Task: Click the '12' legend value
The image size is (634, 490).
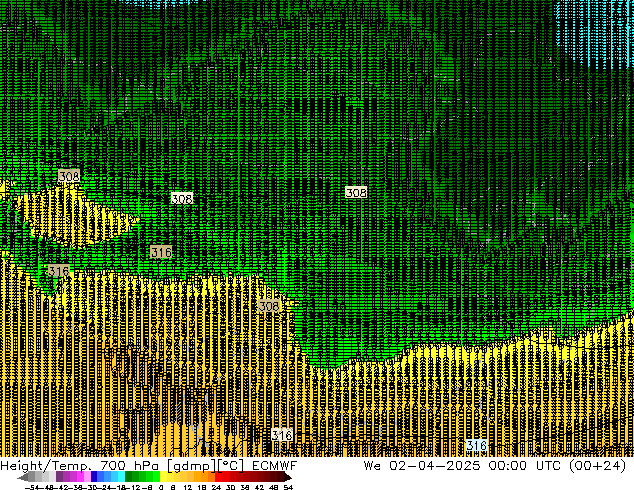Action: 188,488
